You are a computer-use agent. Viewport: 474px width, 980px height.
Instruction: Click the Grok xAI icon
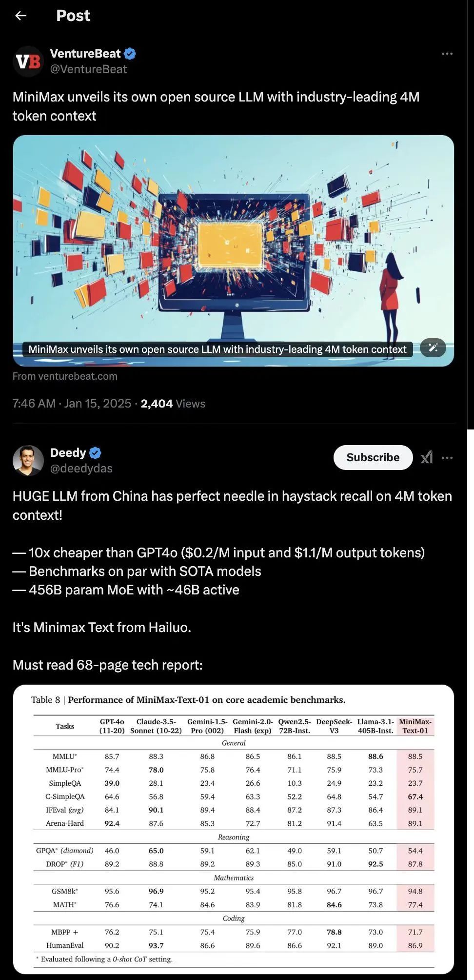coord(427,457)
